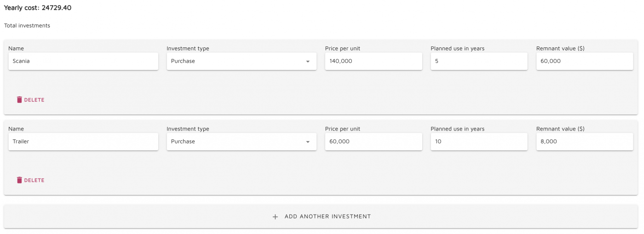Screen dimensions: 644x234
Task: Focus the 60,000 price per unit field
Action: (x=374, y=142)
